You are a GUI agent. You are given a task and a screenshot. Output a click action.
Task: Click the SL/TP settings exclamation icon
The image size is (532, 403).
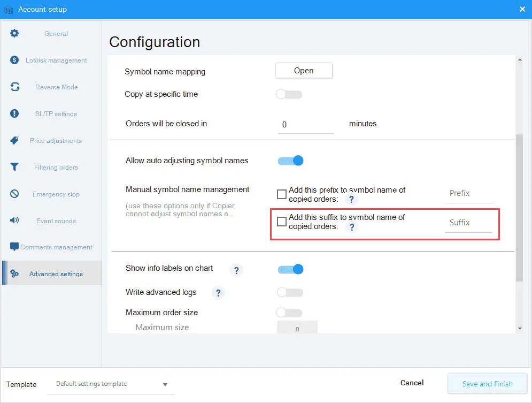point(14,113)
